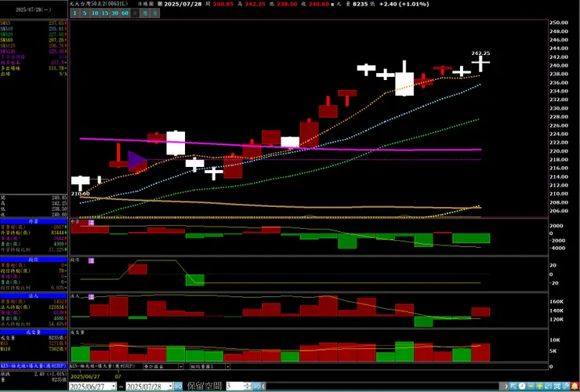Select the 30-minute timeframe button
Screen dimensions: 580x392
(115, 13)
